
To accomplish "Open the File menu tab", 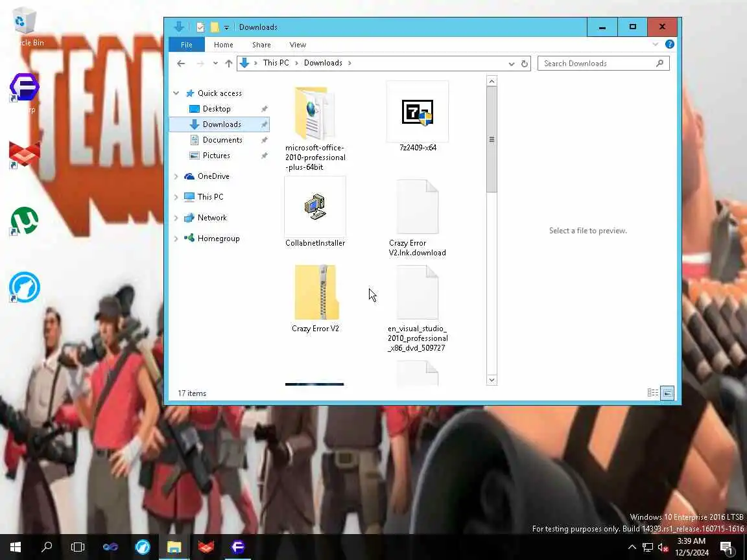I will [186, 45].
